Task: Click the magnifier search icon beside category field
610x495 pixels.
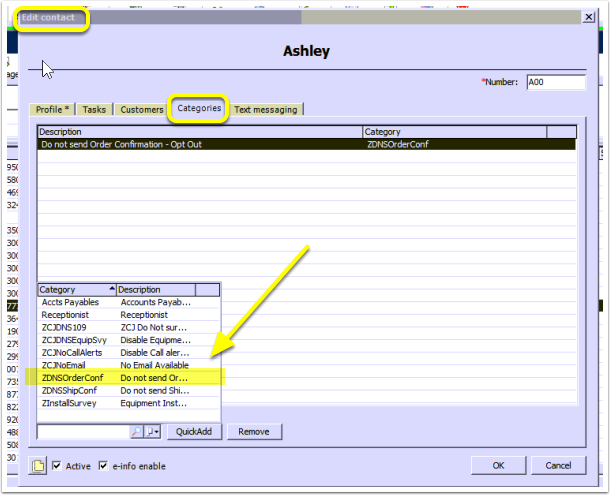Action: pyautogui.click(x=136, y=431)
